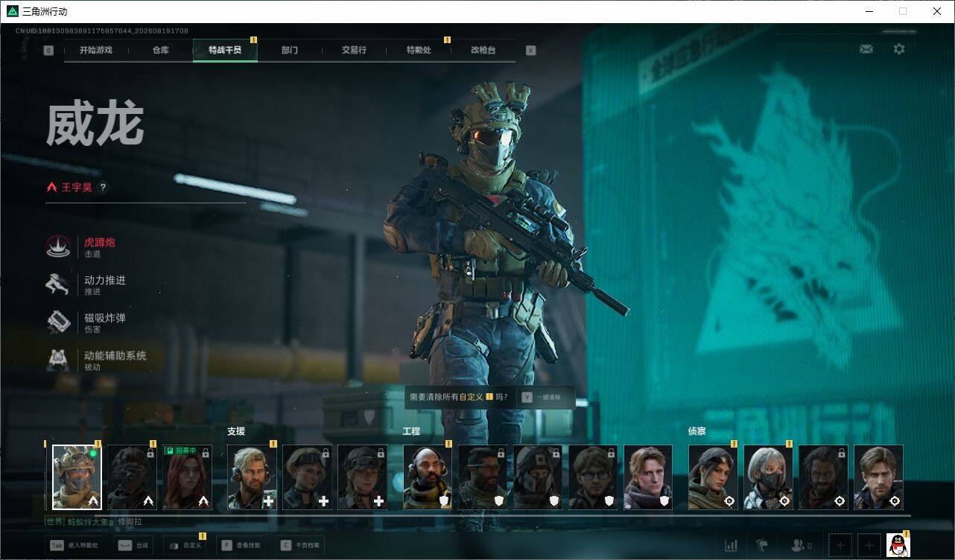Click the empty plus slot beside friends icon
Viewport: 955px width, 560px height.
pyautogui.click(x=840, y=546)
